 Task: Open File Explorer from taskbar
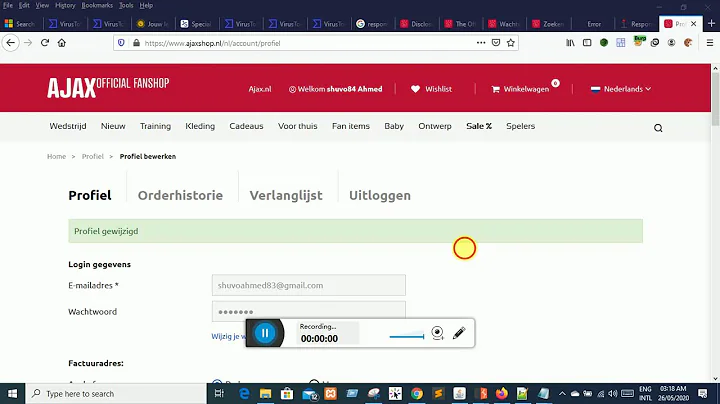click(x=265, y=393)
